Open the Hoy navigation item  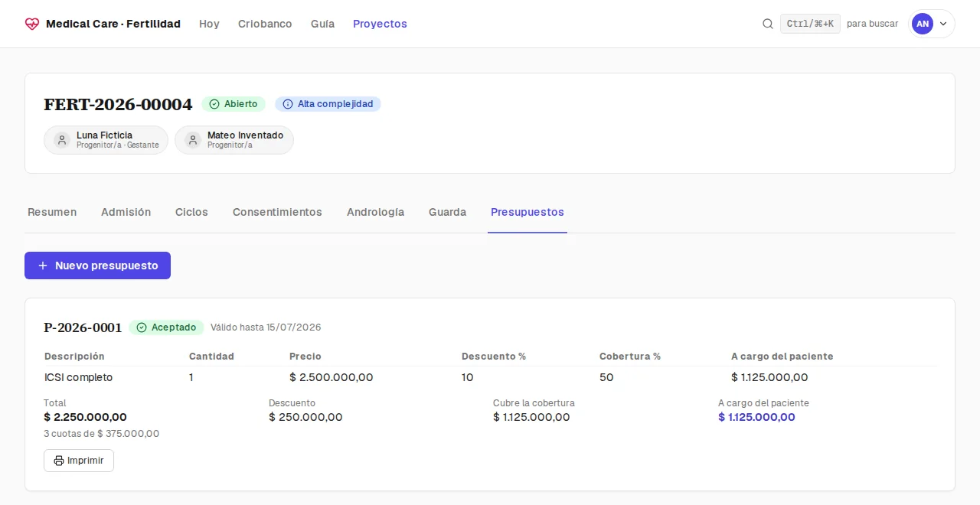point(209,24)
